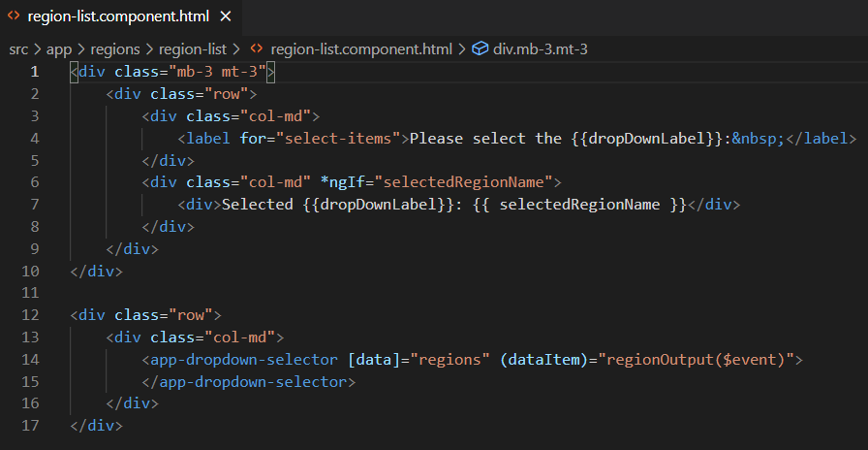
Task: Select the region-list.component.html editor tab
Action: [116, 17]
